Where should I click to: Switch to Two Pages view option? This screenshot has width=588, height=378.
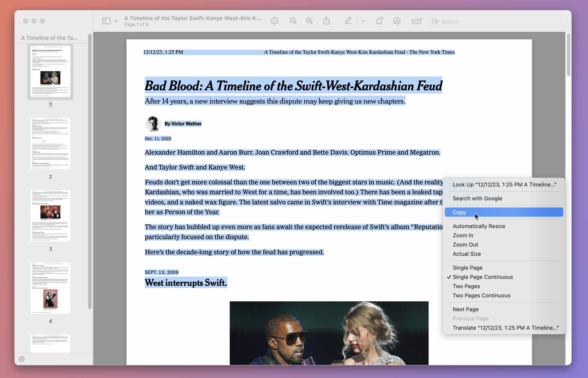click(466, 286)
